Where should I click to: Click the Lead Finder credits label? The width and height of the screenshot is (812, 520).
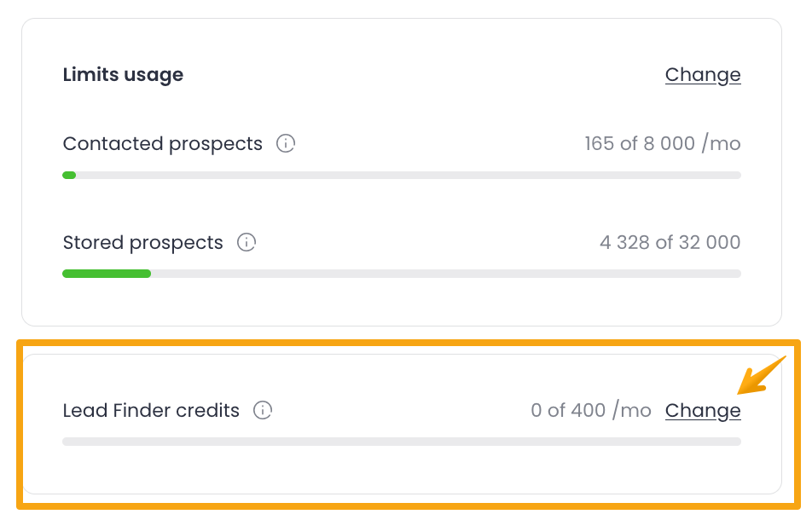[151, 411]
